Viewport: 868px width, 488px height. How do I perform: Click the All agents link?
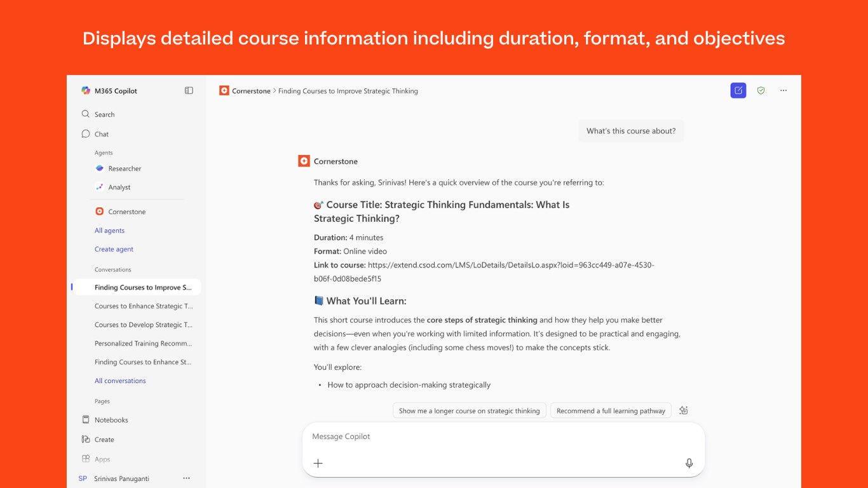pyautogui.click(x=109, y=231)
